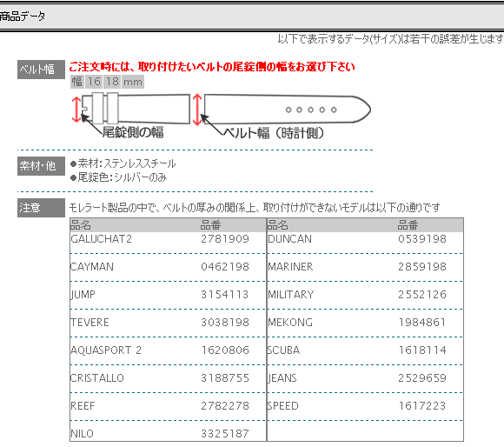Select the 素材・他 label box
The width and height of the screenshot is (504, 447).
coord(41,166)
